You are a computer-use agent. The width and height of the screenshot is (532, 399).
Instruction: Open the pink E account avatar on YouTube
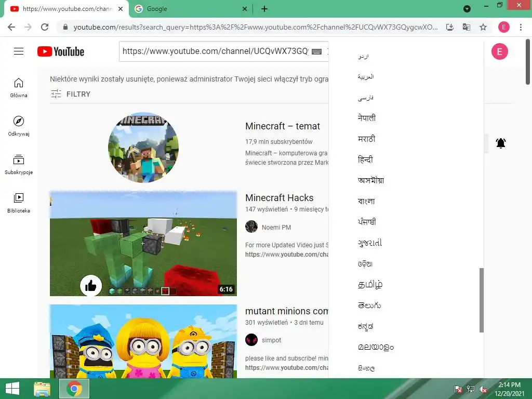click(499, 51)
